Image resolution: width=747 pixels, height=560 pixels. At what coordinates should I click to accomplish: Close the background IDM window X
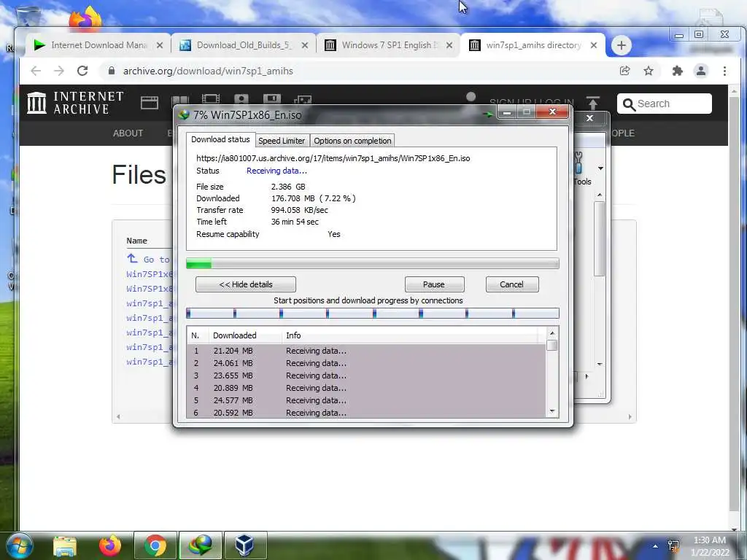point(589,118)
